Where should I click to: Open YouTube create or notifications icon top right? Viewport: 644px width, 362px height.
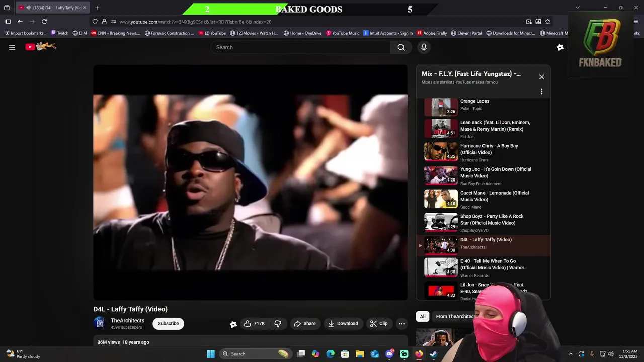click(560, 47)
